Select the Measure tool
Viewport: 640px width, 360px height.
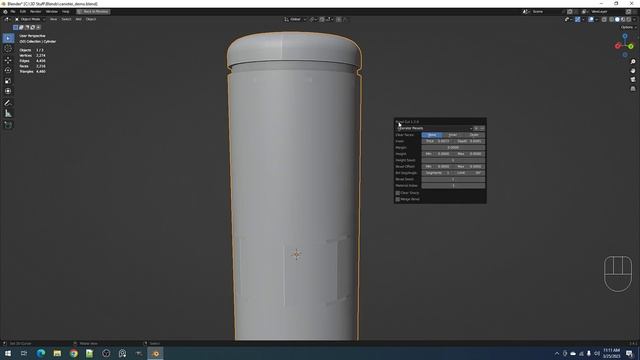point(8,113)
